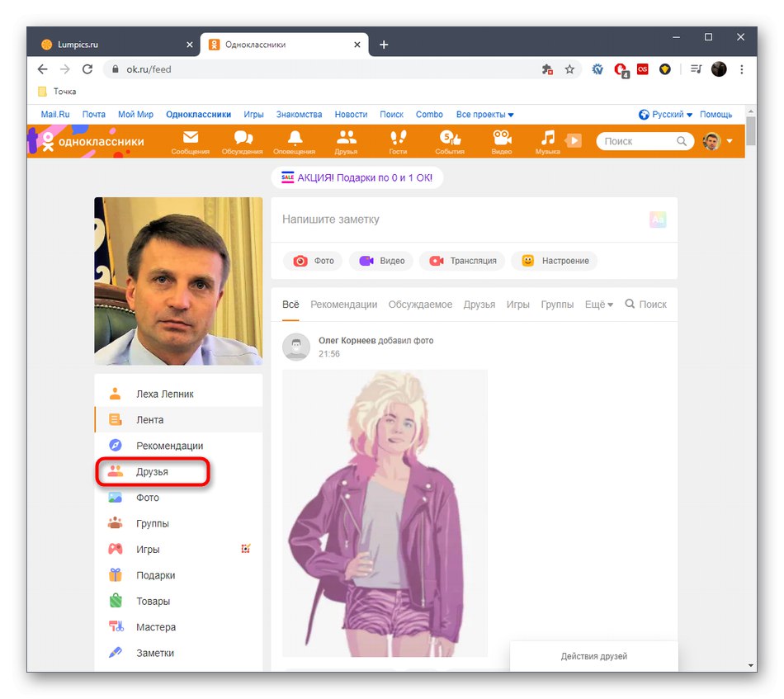Viewport: 784px width, 699px height.
Task: Open Сообщения from the orange toolbar
Action: [190, 141]
